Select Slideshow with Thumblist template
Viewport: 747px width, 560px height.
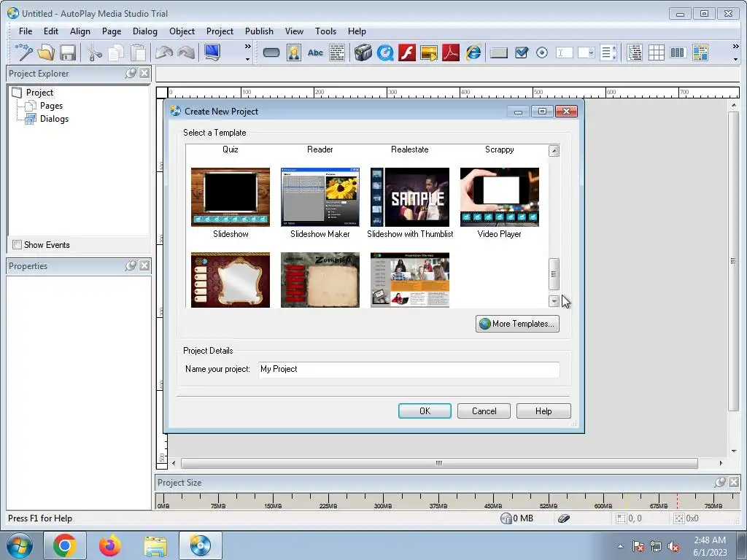click(x=410, y=197)
